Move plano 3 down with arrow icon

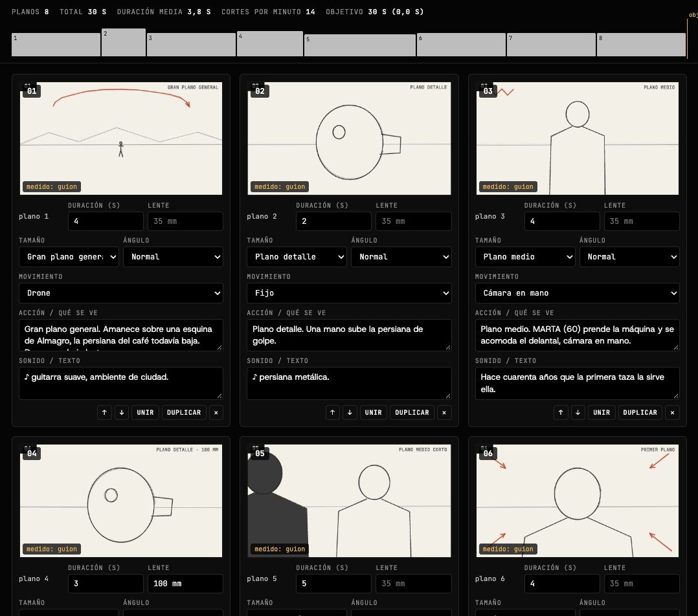point(578,412)
